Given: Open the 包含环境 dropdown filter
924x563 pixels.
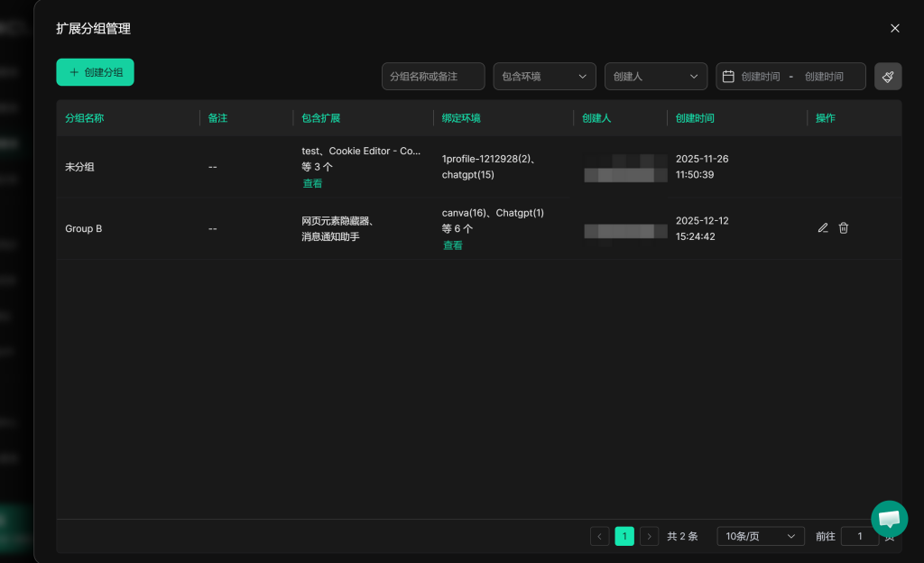Looking at the screenshot, I should tap(544, 77).
